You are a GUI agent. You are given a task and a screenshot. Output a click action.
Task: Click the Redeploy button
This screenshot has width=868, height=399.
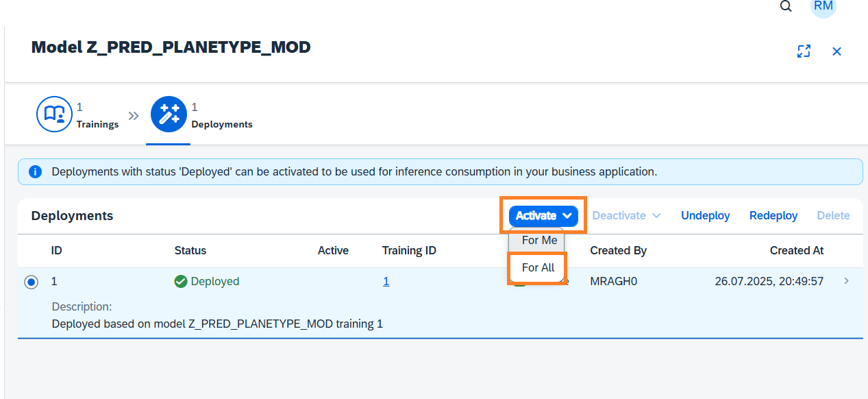click(x=773, y=216)
